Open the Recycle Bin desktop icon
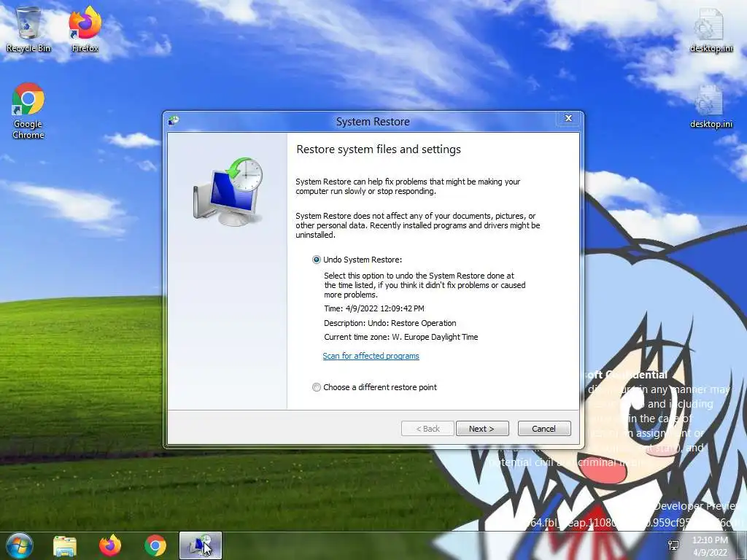 point(28,30)
